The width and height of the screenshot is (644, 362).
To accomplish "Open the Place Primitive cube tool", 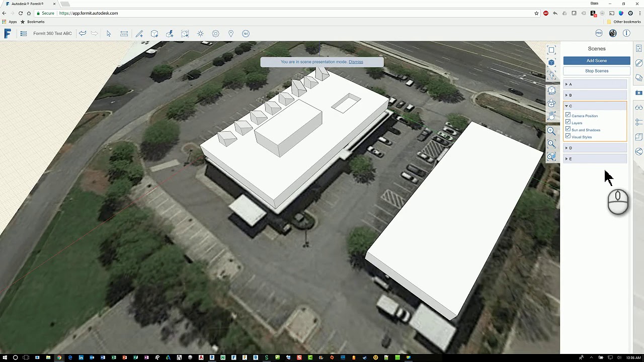I will coord(154,34).
